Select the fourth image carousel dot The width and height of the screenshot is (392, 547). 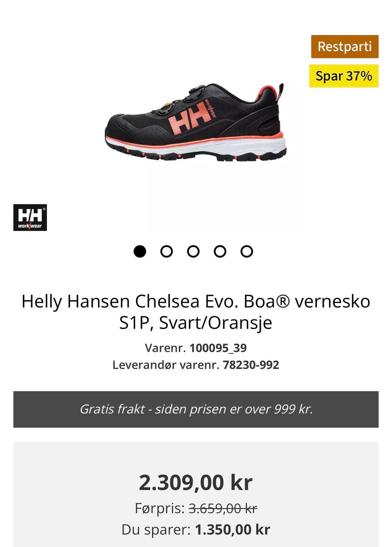coord(220,251)
